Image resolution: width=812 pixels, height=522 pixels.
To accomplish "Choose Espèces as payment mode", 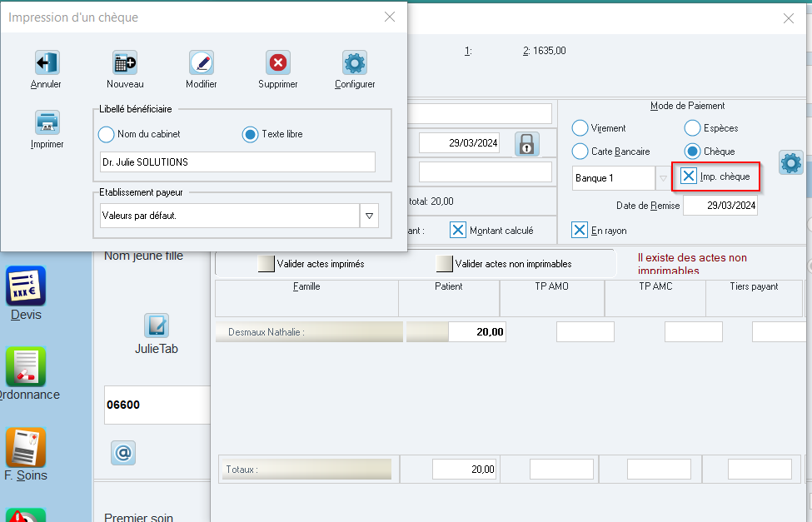I will 692,128.
